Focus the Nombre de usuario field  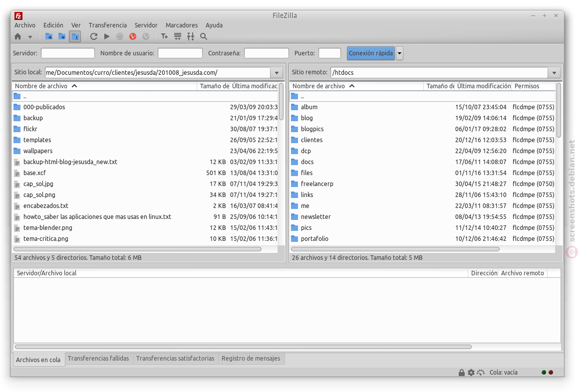(x=180, y=53)
